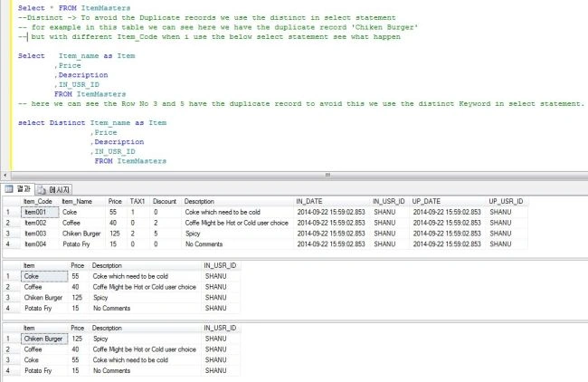Click the horizontal scrollbar left arrow
The width and height of the screenshot is (588, 382).
(x=5, y=176)
